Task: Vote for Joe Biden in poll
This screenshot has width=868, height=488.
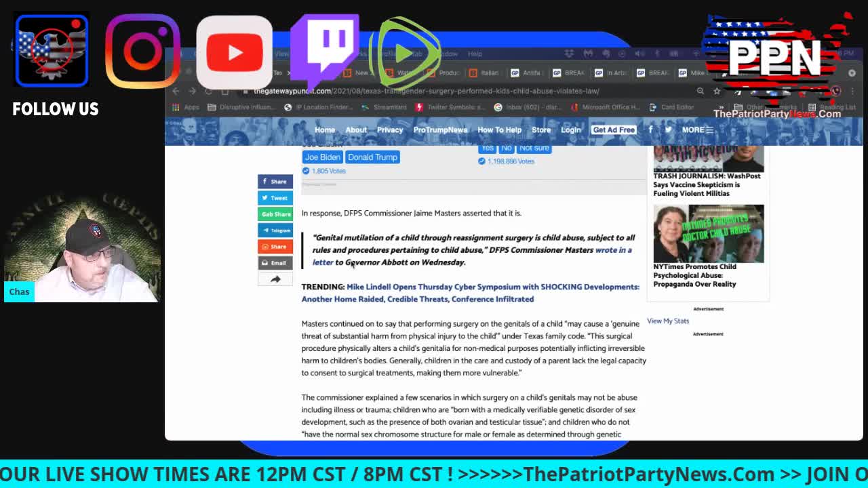Action: [322, 157]
